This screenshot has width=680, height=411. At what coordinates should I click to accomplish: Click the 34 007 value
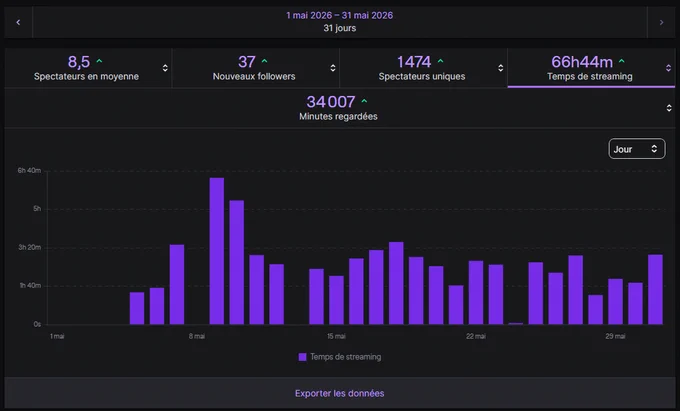click(331, 102)
